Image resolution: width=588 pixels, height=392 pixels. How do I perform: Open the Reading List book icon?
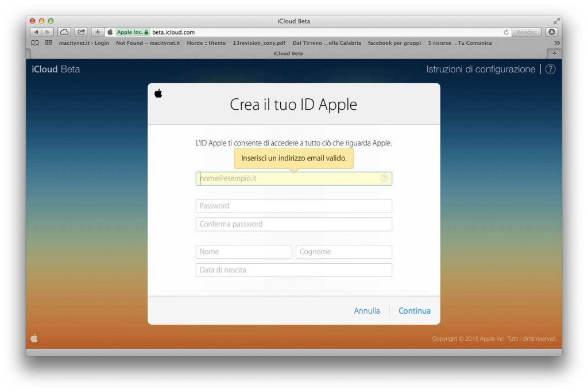click(35, 43)
